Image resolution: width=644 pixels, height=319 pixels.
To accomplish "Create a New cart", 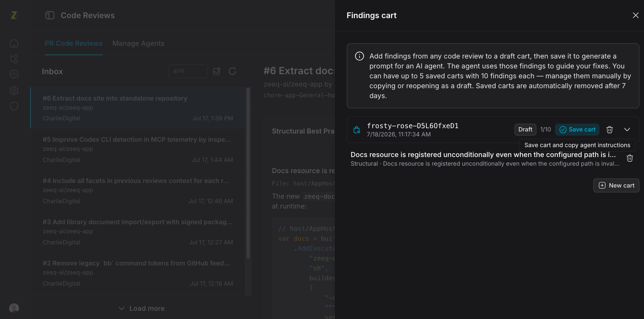I will point(616,185).
